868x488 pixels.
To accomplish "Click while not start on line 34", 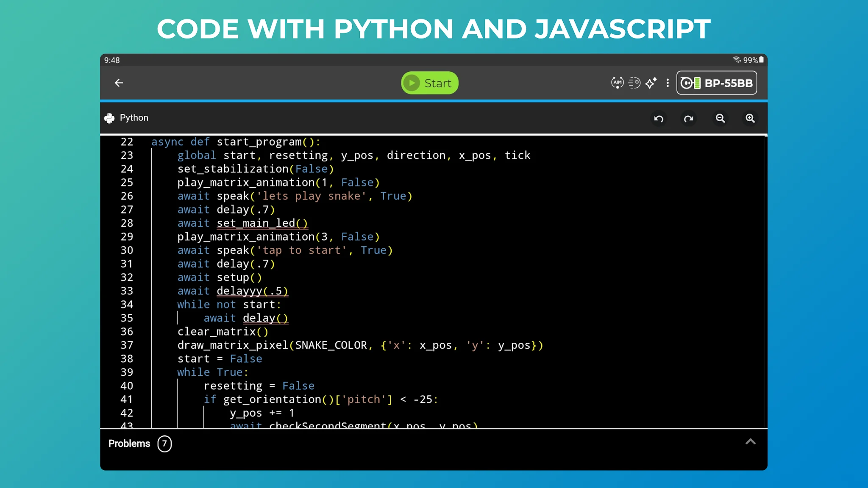I will click(x=229, y=305).
